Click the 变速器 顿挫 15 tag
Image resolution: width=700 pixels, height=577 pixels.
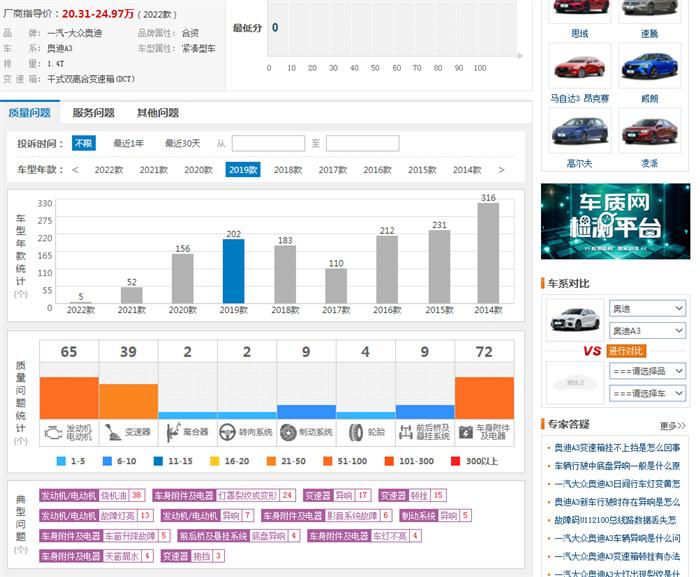[412, 495]
